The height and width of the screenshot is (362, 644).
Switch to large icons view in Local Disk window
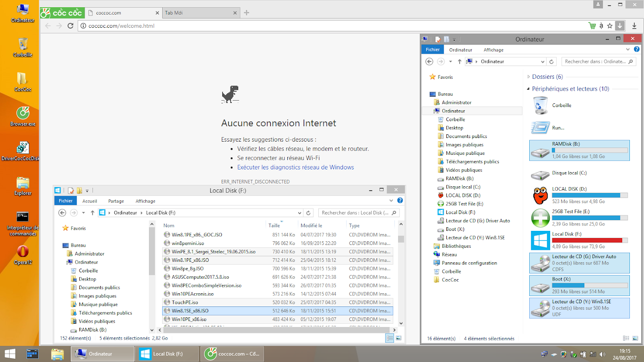pyautogui.click(x=399, y=338)
